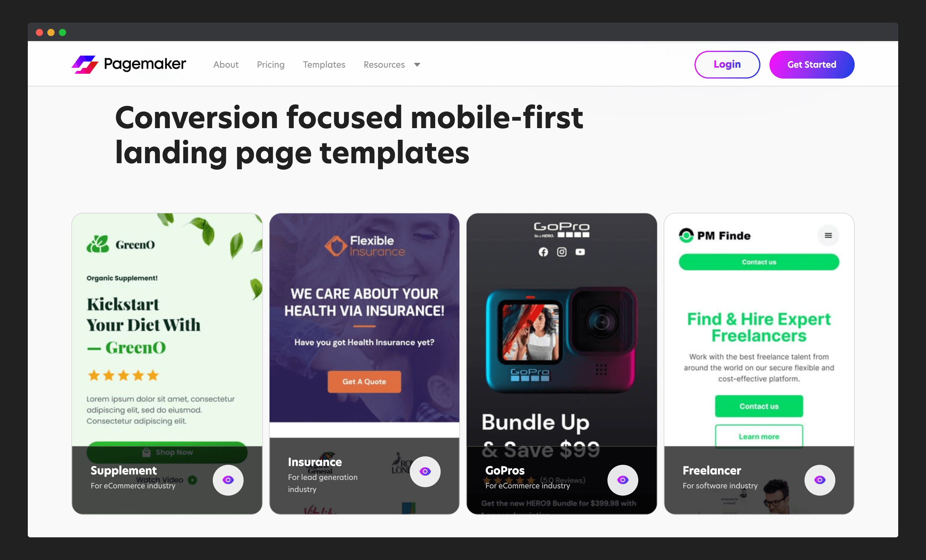926x560 pixels.
Task: Click the eye icon on GoPros template
Action: point(622,479)
